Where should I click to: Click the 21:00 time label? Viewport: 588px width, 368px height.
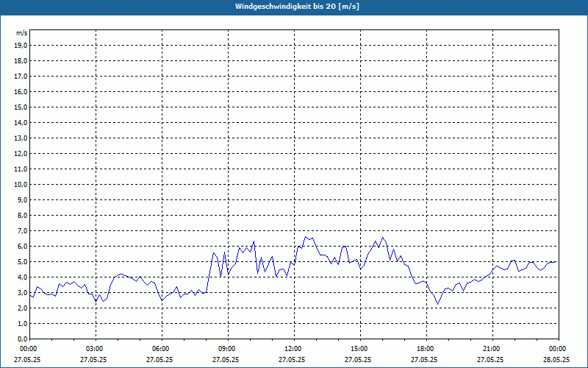coord(492,349)
